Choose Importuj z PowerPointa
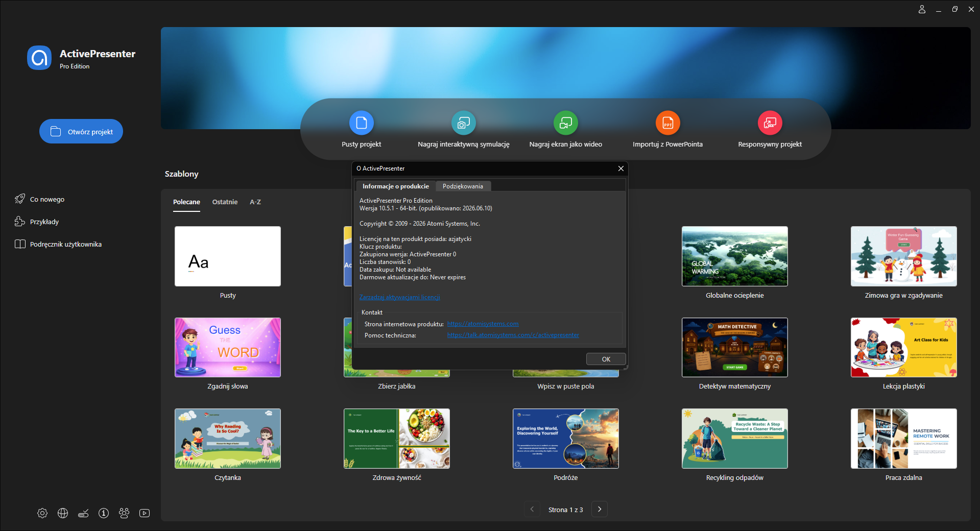 click(668, 123)
